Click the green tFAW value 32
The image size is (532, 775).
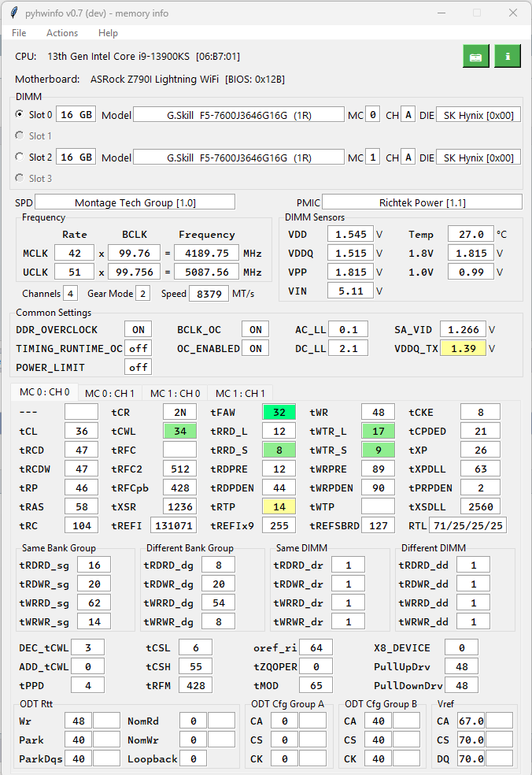tap(279, 412)
